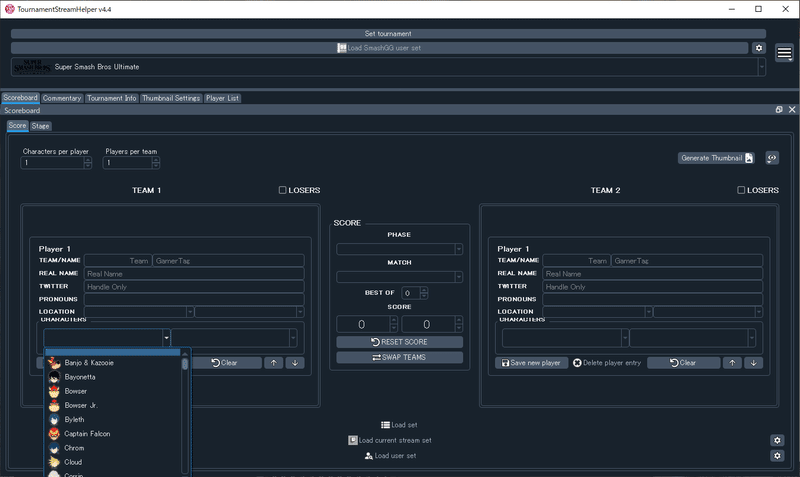Screen dimensions: 800x477
Task: Select Cloud character icon
Action: tap(54, 462)
